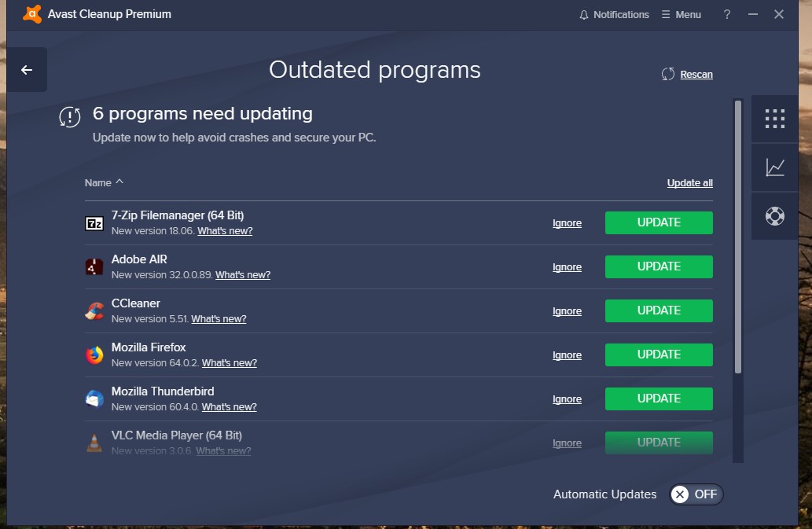Click the '6 programs need updating' text
The height and width of the screenshot is (529, 812).
click(x=203, y=113)
